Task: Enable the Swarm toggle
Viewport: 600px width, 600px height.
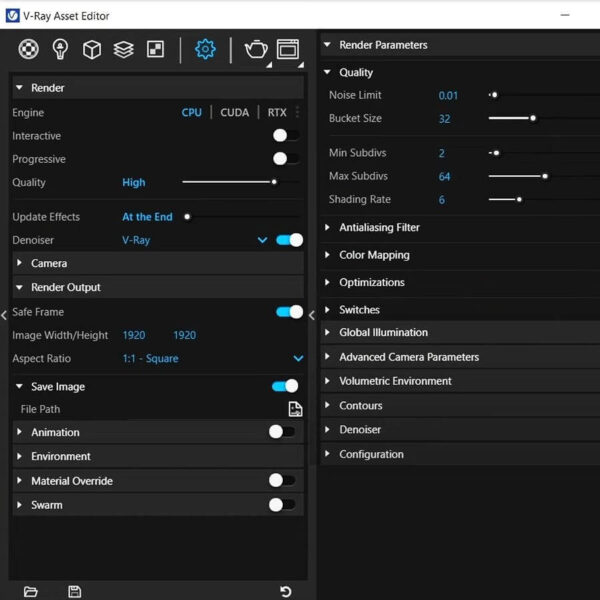Action: coord(282,505)
